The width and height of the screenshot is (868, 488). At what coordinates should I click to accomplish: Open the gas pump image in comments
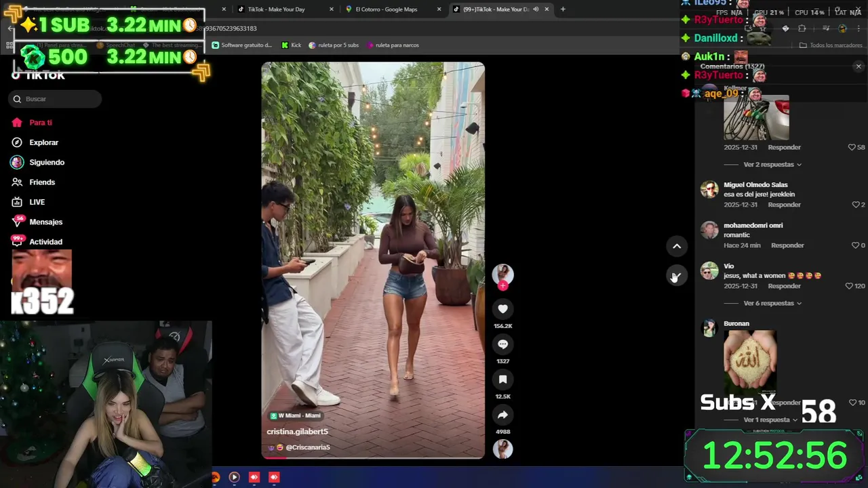coord(756,117)
